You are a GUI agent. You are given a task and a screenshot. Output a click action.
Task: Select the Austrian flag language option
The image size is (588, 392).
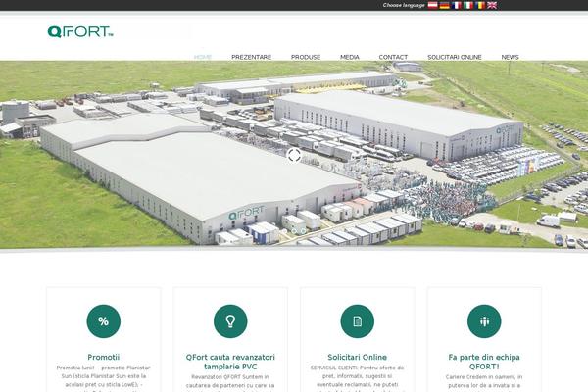[x=432, y=5]
